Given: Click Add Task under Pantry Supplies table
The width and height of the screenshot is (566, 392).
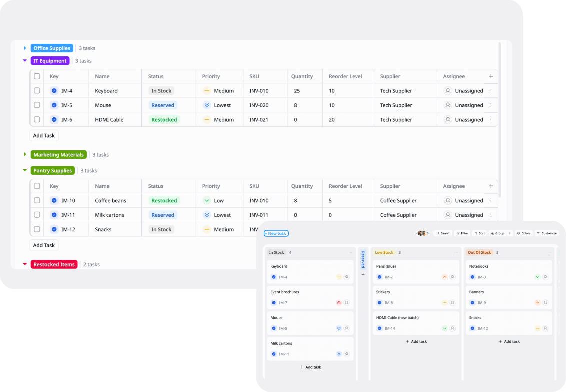Looking at the screenshot, I should [44, 245].
